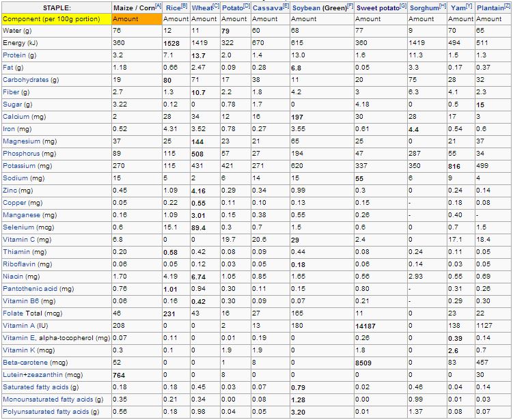Viewport: 513px width, 420px height.
Task: Open the Cassava staple link
Action: point(268,8)
